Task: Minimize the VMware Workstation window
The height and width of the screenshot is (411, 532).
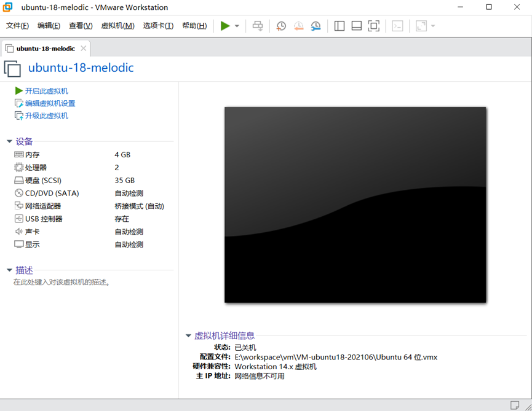Action: (461, 7)
